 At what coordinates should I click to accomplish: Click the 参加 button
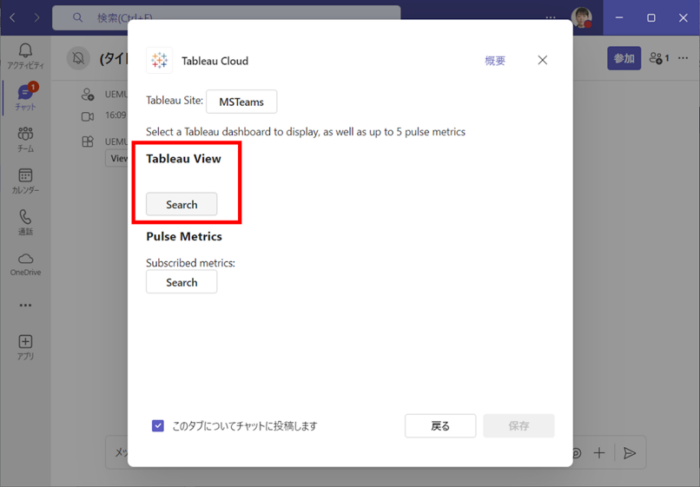pyautogui.click(x=624, y=58)
